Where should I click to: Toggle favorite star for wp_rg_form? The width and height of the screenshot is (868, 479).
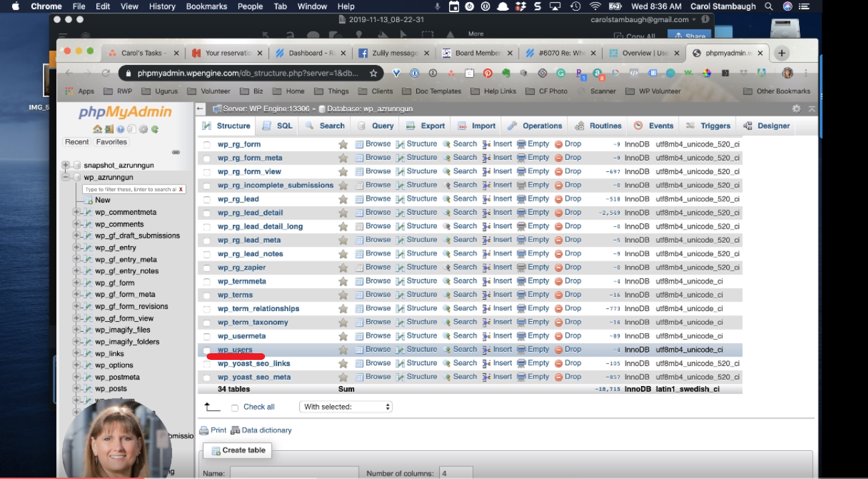pyautogui.click(x=343, y=145)
